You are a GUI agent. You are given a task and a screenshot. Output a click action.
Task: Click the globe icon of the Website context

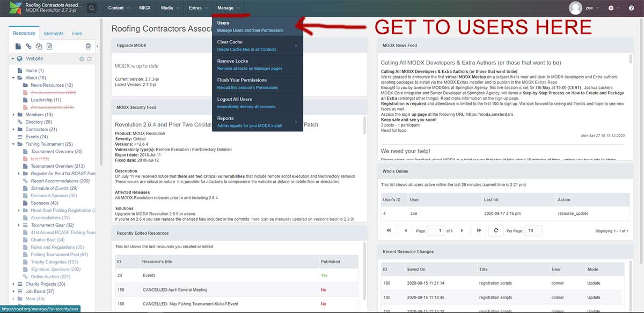click(20, 59)
